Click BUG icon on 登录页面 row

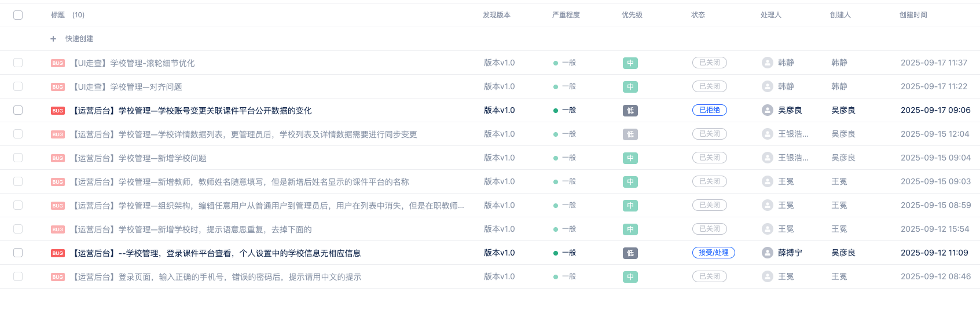(58, 277)
